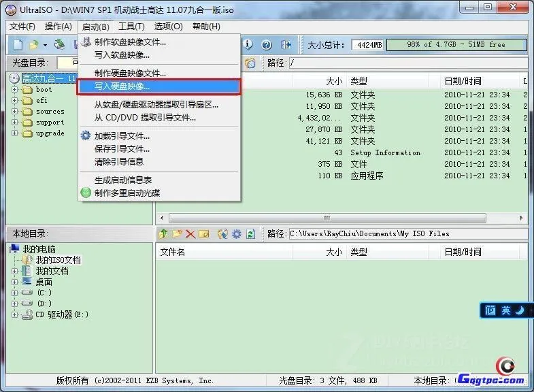Click the input method 英 indicator
Image resolution: width=534 pixels, height=392 pixels.
[x=505, y=310]
